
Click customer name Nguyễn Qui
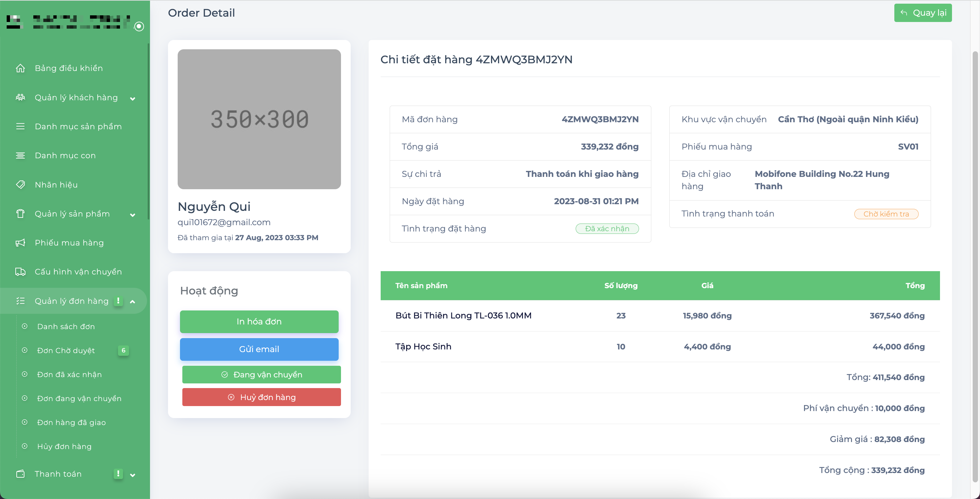coord(214,207)
